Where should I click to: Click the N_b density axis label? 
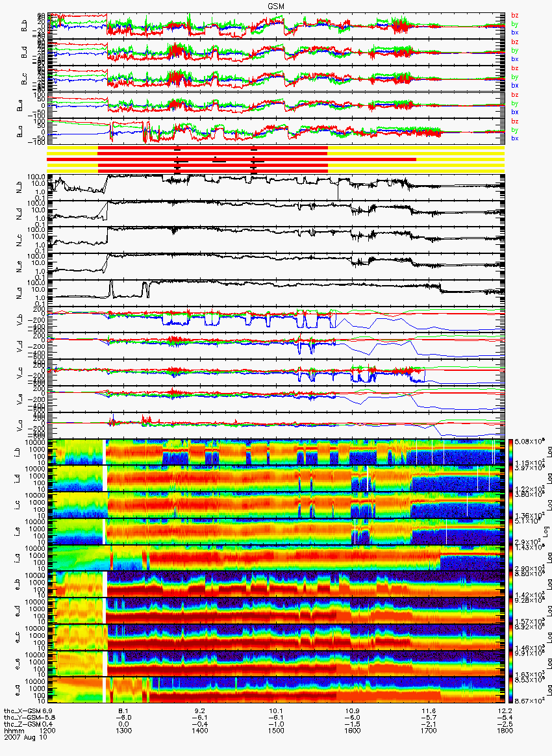tap(20, 186)
